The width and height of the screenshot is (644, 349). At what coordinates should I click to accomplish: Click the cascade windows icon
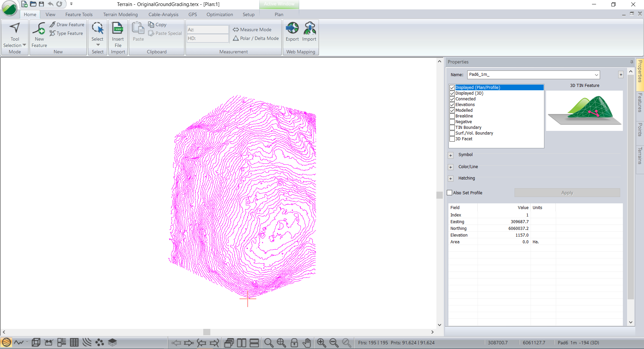(229, 343)
